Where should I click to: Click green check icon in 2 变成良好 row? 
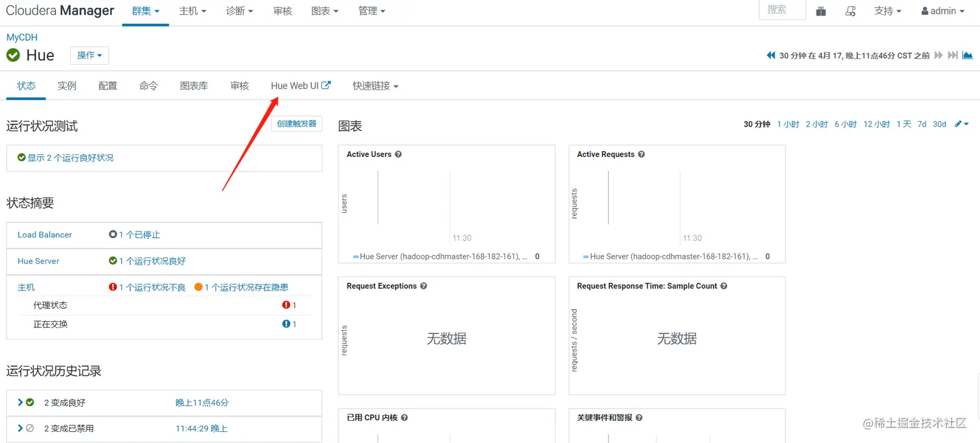coord(30,403)
